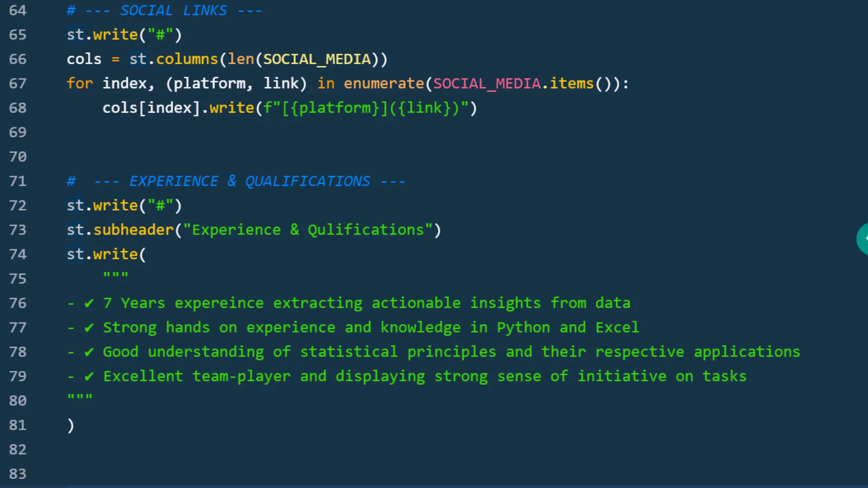This screenshot has width=868, height=488.
Task: Click the word "Python" in line 77
Action: pyautogui.click(x=523, y=328)
